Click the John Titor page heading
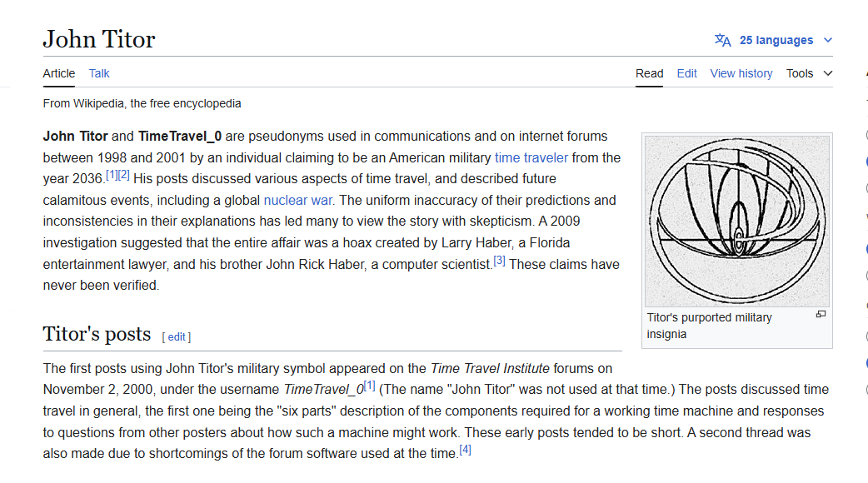The width and height of the screenshot is (868, 483). (x=99, y=39)
